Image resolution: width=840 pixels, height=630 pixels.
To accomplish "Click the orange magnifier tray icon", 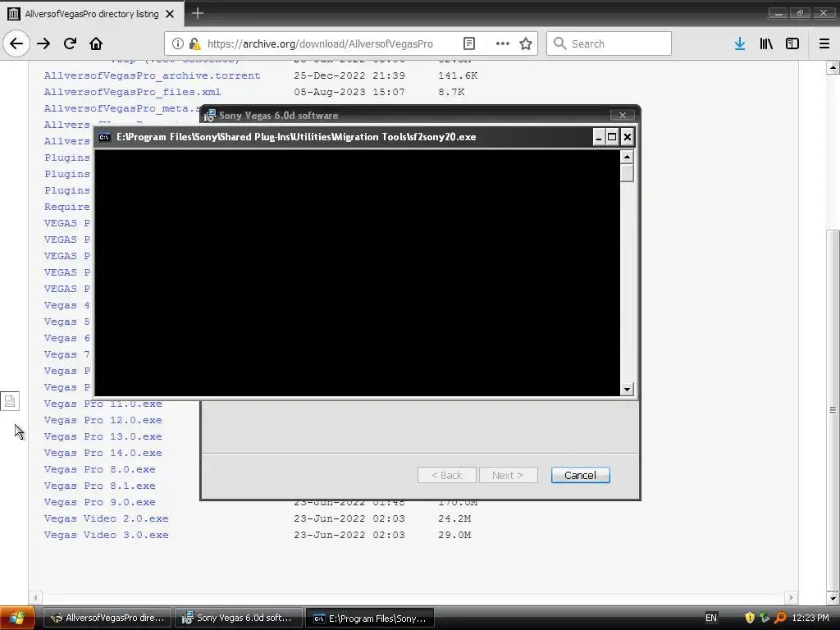I will tap(781, 618).
